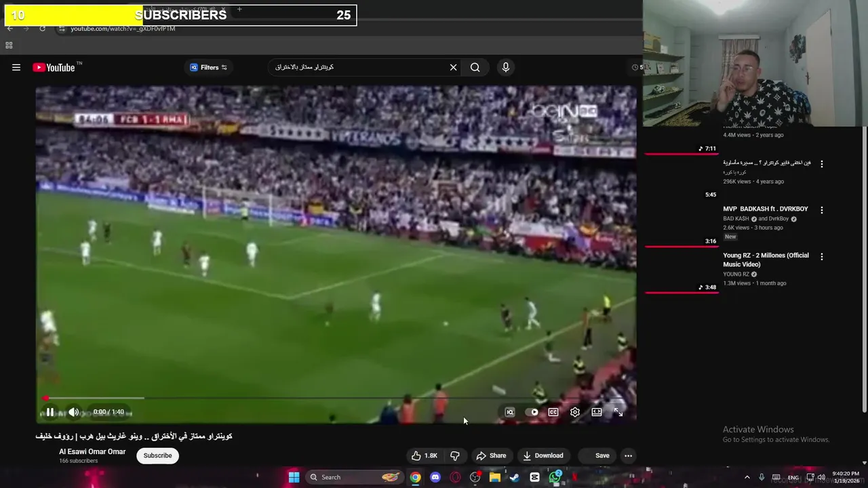Switch to theater mode

(597, 412)
